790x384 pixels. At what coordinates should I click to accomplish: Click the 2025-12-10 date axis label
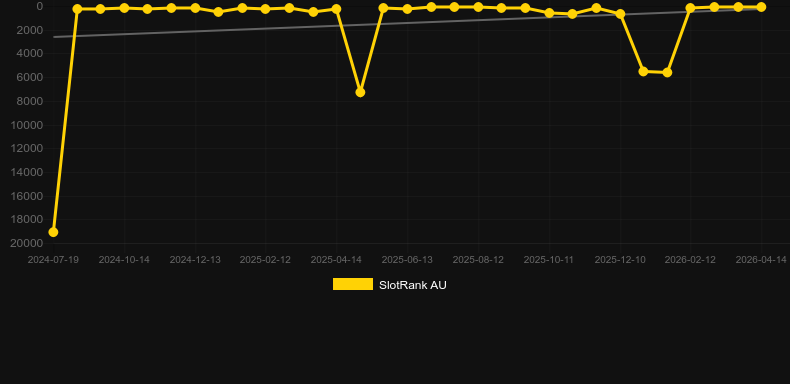coord(620,260)
